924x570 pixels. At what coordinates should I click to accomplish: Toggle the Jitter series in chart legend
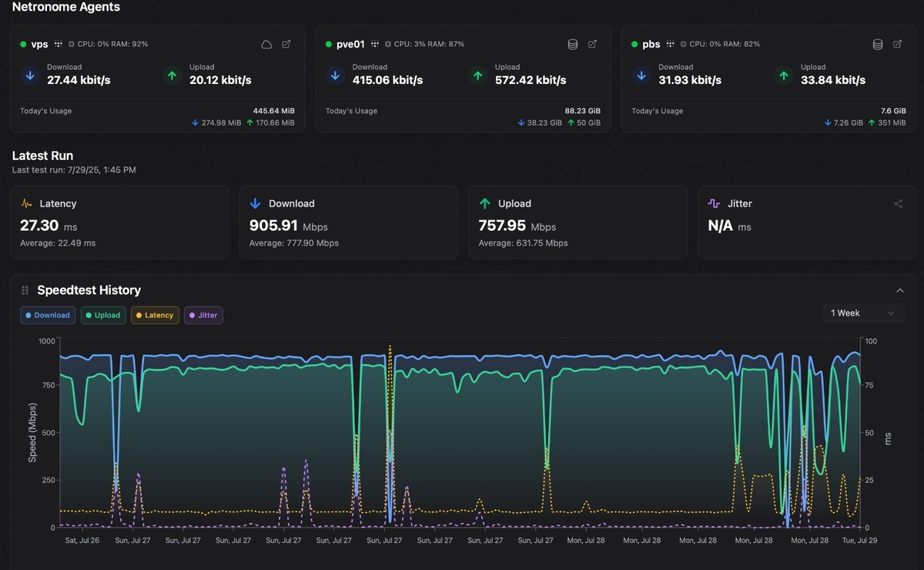coord(203,315)
